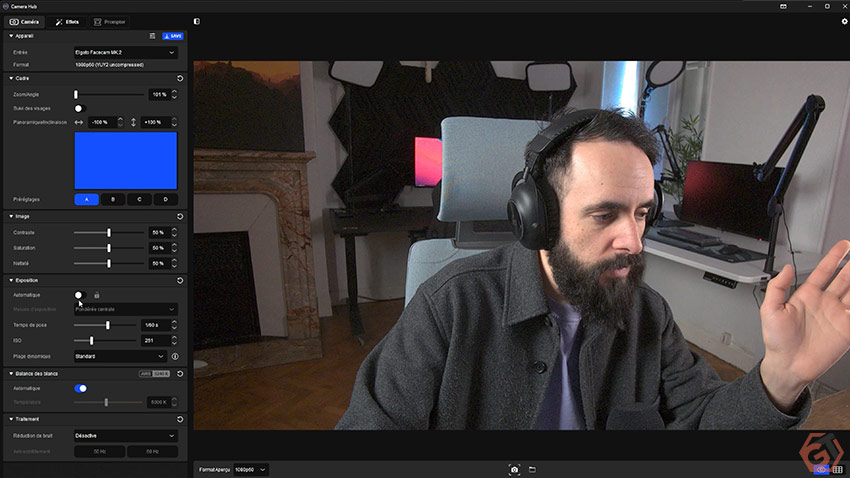850x478 pixels.
Task: Open the captures folder icon
Action: (532, 469)
